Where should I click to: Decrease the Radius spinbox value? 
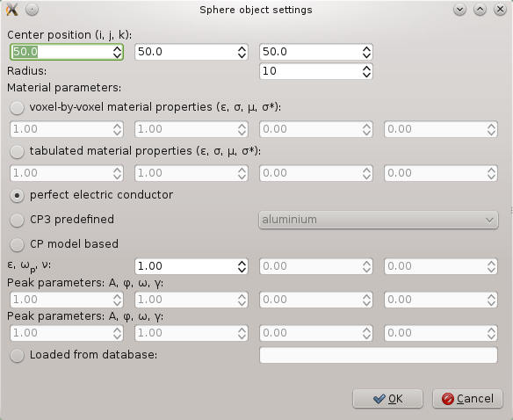(367, 75)
